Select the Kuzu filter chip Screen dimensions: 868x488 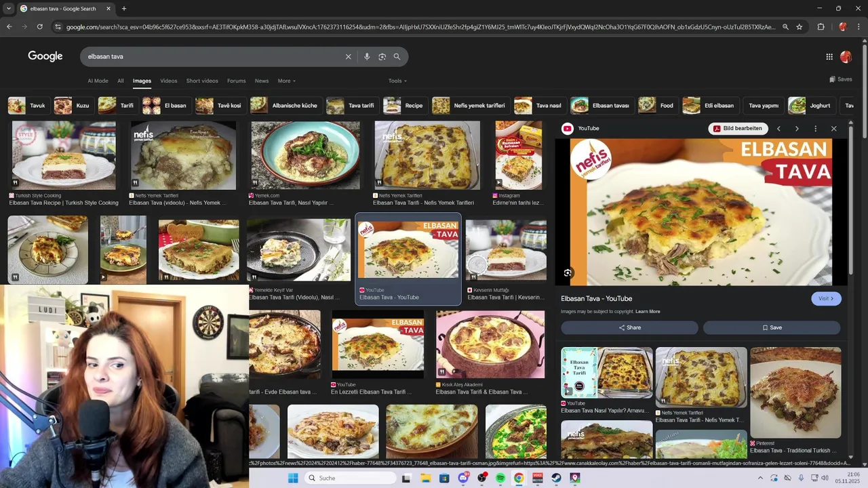[x=73, y=106]
